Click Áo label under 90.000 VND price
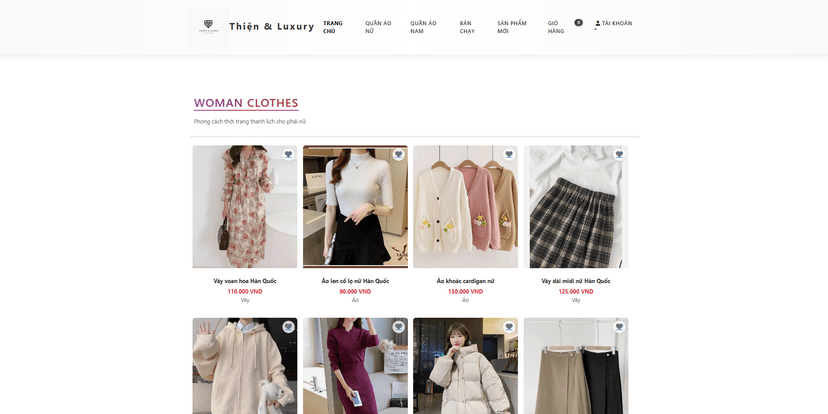828x414 pixels. click(355, 300)
